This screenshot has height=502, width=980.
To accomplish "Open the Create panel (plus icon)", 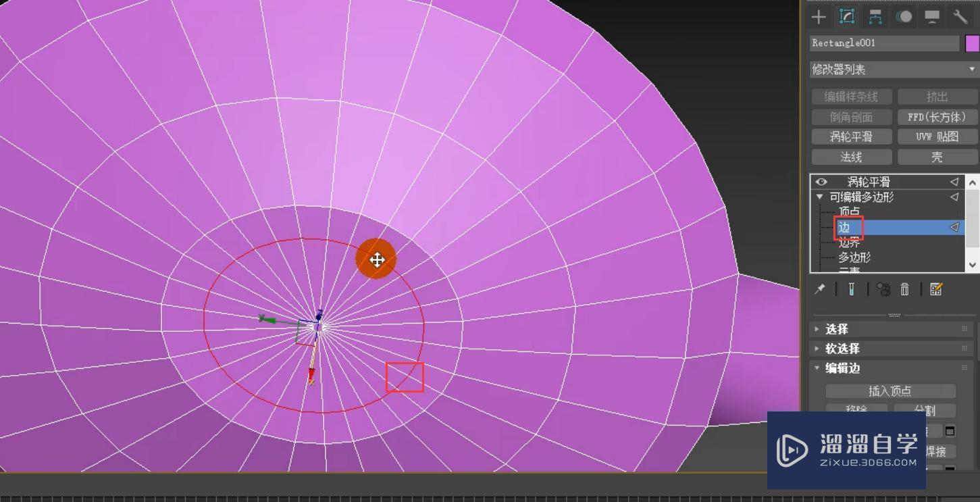I will tap(819, 17).
